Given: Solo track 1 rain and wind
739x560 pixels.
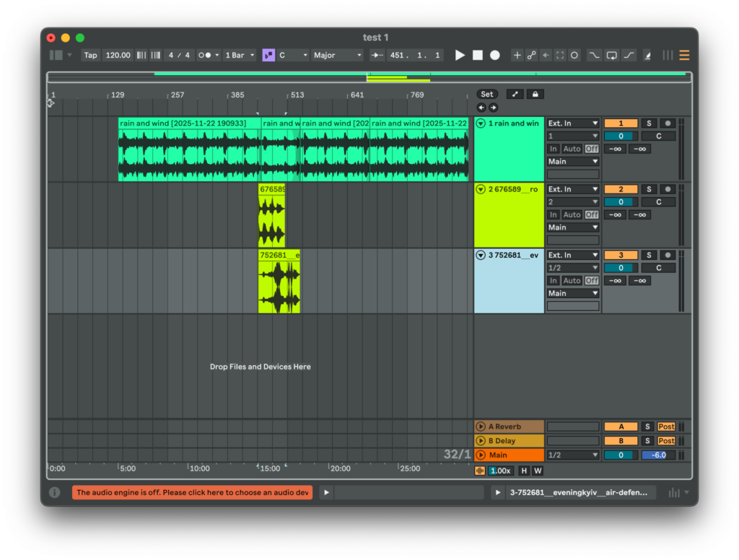Looking at the screenshot, I should (x=648, y=123).
